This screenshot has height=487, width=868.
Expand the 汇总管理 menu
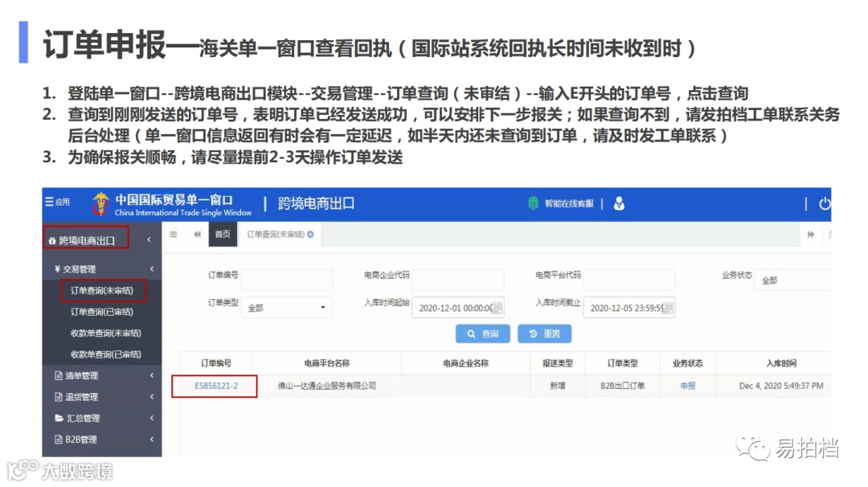click(x=102, y=418)
